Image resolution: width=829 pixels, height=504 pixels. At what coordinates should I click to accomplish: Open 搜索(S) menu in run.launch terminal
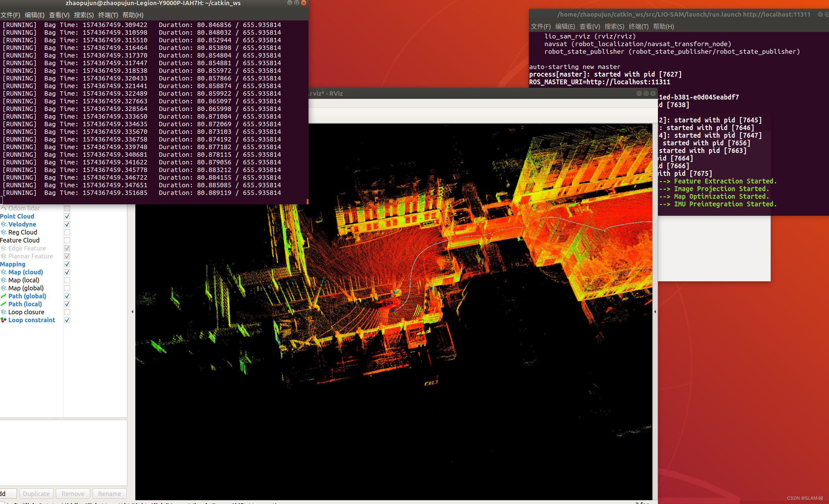tap(615, 26)
